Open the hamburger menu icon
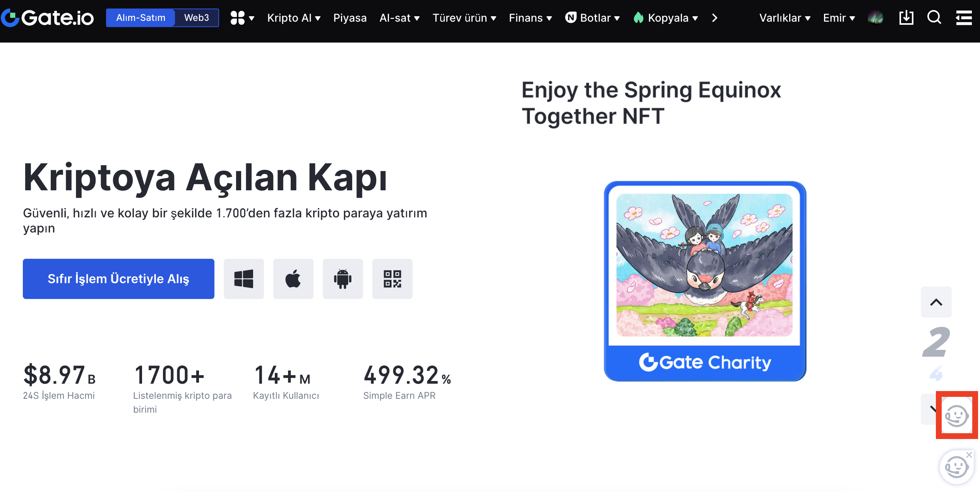The width and height of the screenshot is (980, 492). coord(963,18)
